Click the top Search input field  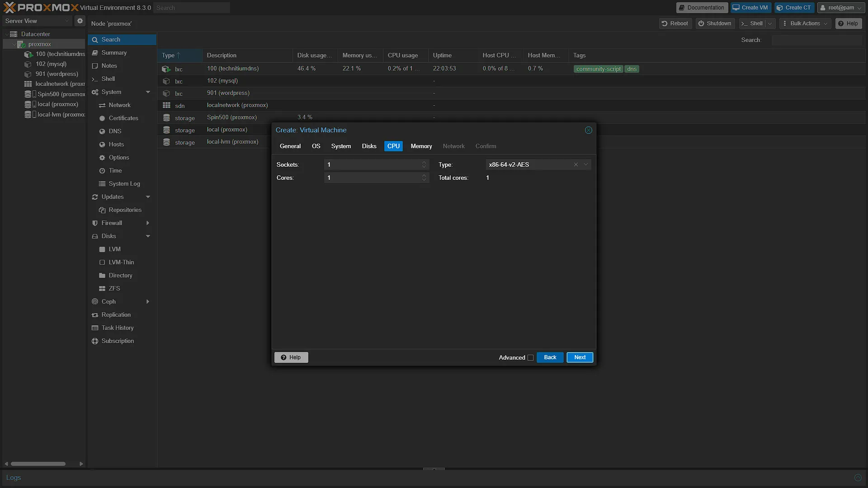(192, 8)
